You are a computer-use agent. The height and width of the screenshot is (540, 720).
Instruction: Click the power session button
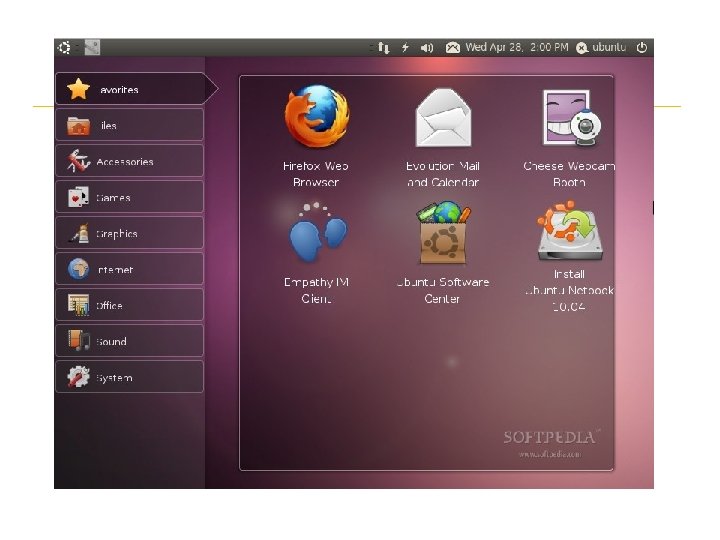point(641,47)
